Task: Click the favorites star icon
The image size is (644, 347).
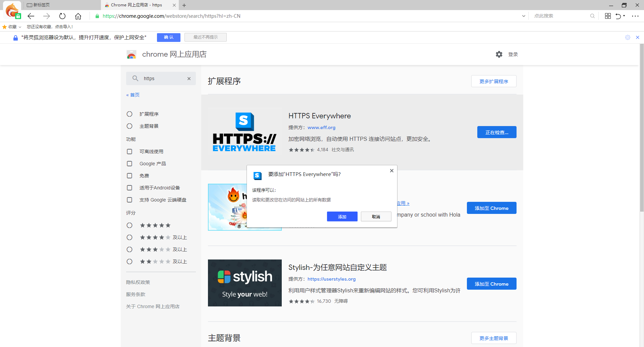Action: pos(4,27)
